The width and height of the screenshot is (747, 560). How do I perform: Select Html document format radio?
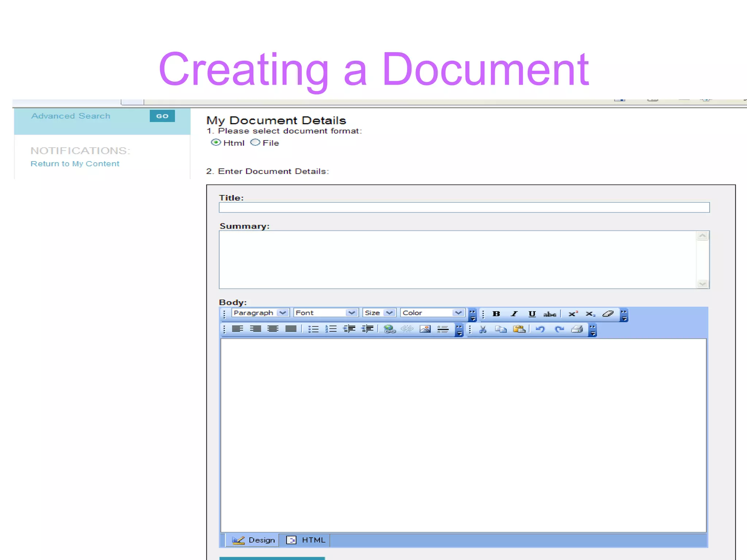point(216,143)
